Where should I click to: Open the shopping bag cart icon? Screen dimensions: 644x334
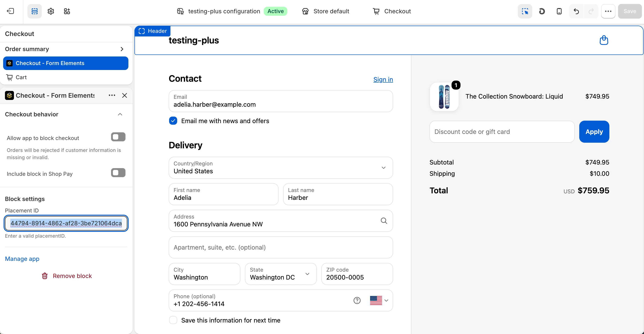[x=604, y=40]
